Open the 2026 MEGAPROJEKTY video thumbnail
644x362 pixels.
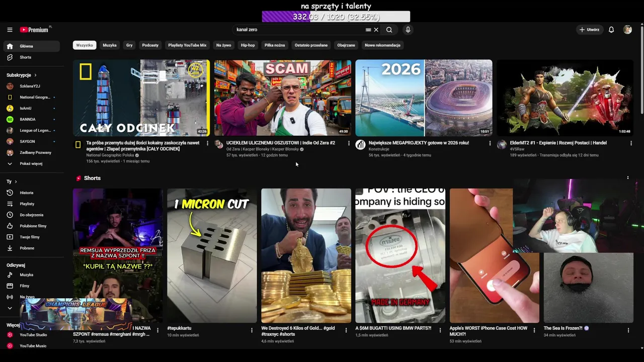(x=424, y=98)
